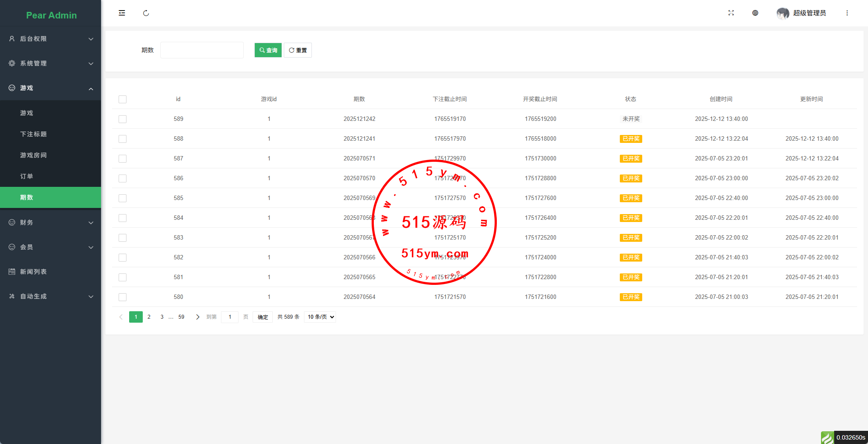
Task: Enter fullscreen mode with the expand icon
Action: click(x=731, y=13)
